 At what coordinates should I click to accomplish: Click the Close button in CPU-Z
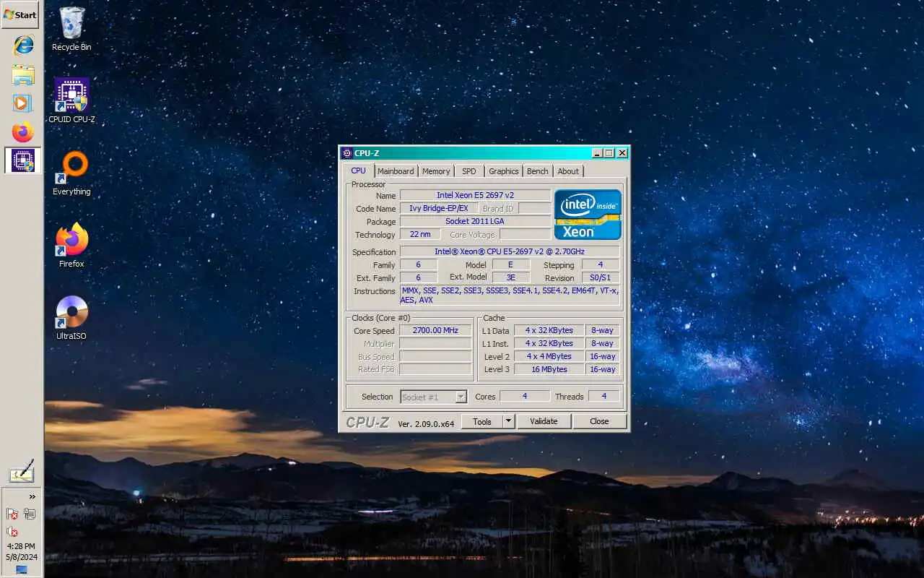coord(599,421)
